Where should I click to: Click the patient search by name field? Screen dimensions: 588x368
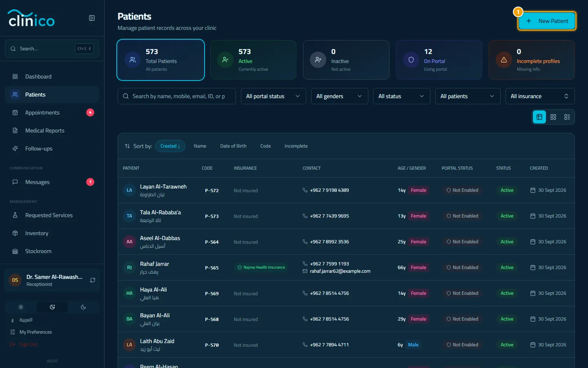tap(177, 96)
